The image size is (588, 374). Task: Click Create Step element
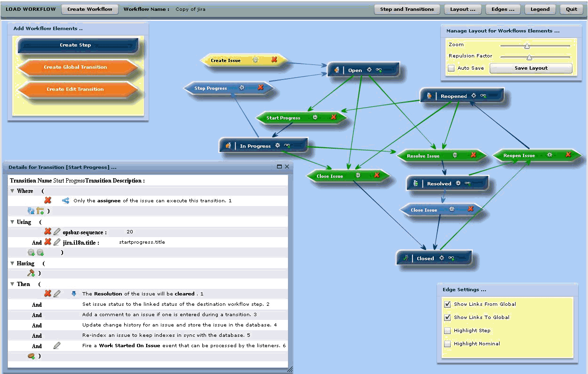tap(78, 45)
